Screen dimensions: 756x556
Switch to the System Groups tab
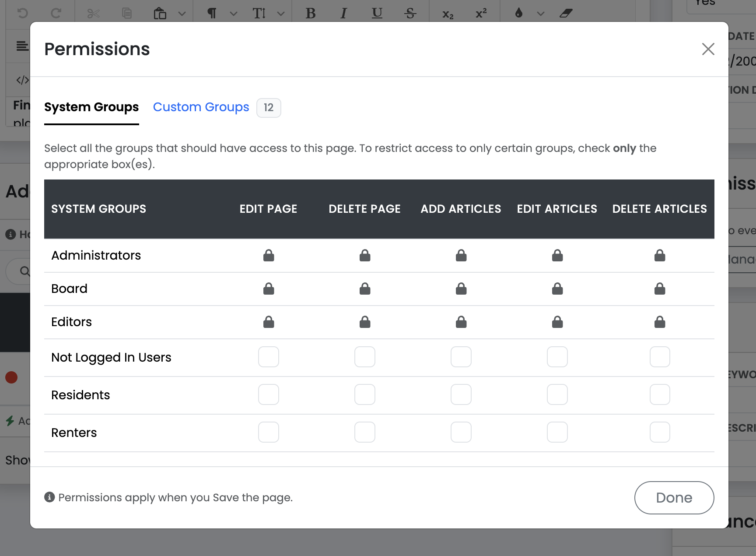point(91,107)
